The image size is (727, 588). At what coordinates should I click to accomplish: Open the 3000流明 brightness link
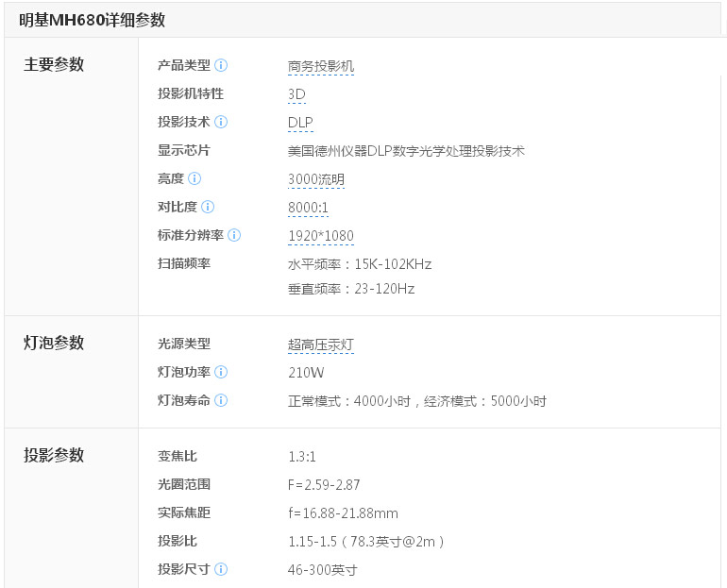point(316,179)
